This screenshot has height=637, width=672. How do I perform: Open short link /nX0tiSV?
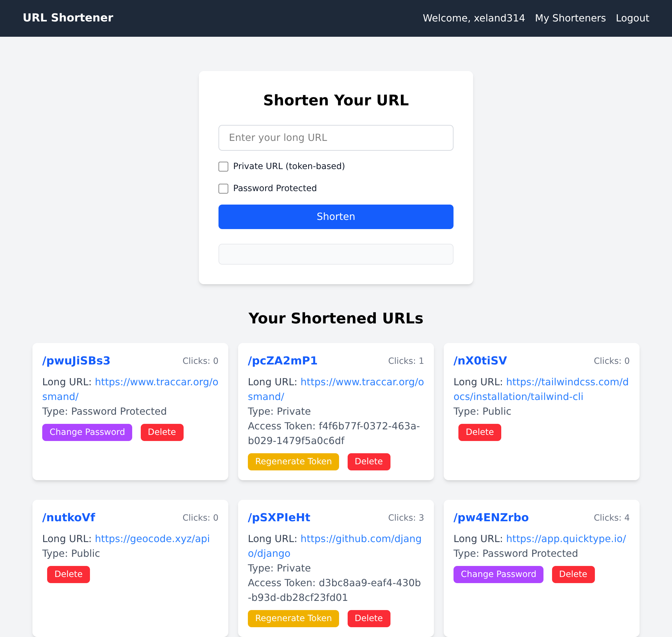(x=480, y=360)
